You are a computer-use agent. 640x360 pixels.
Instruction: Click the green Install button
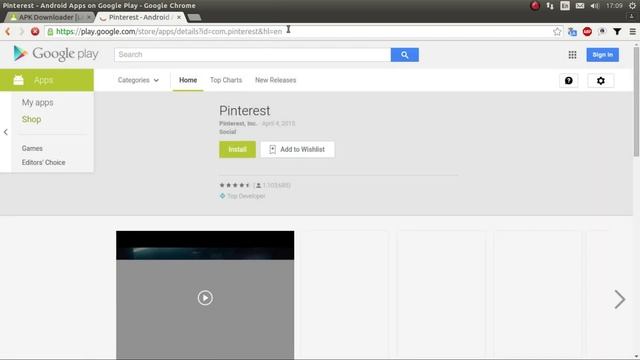point(237,149)
